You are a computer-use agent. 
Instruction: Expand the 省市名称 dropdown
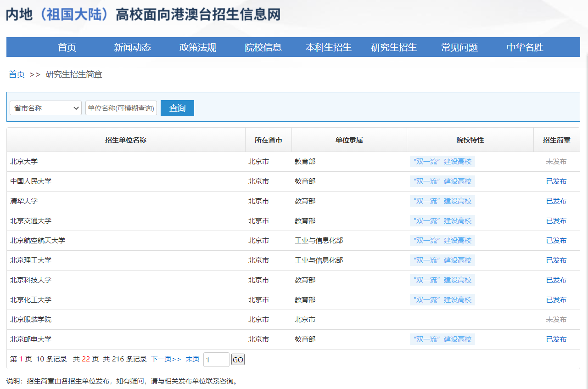(x=45, y=108)
